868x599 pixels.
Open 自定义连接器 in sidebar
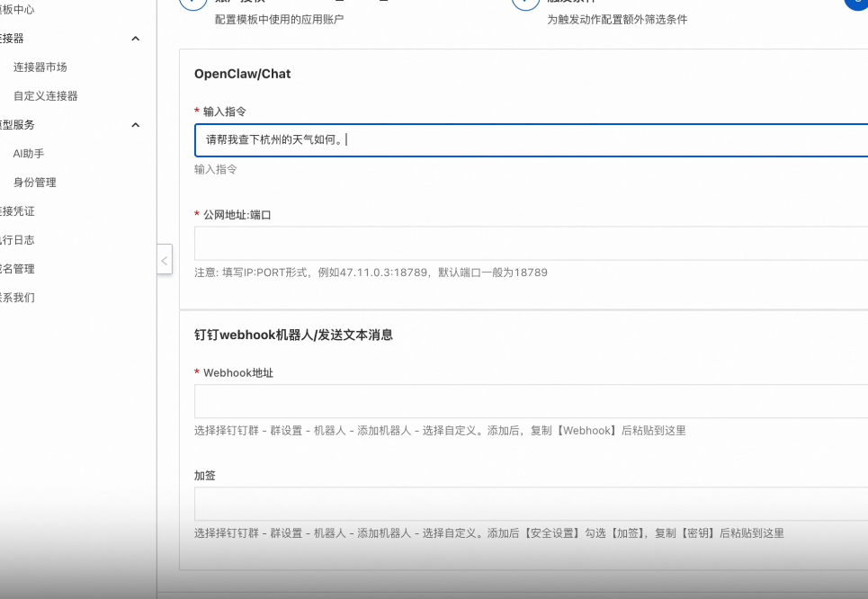pyautogui.click(x=45, y=95)
